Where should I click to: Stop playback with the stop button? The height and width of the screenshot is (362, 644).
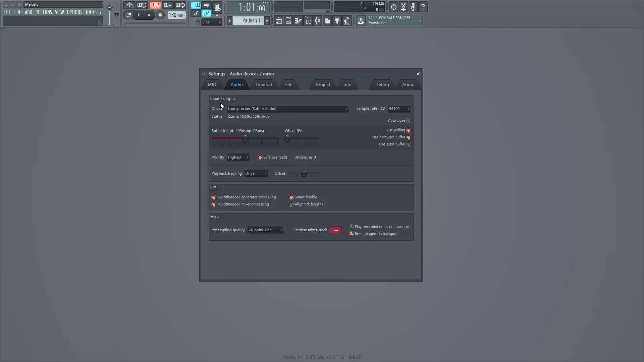tap(149, 15)
